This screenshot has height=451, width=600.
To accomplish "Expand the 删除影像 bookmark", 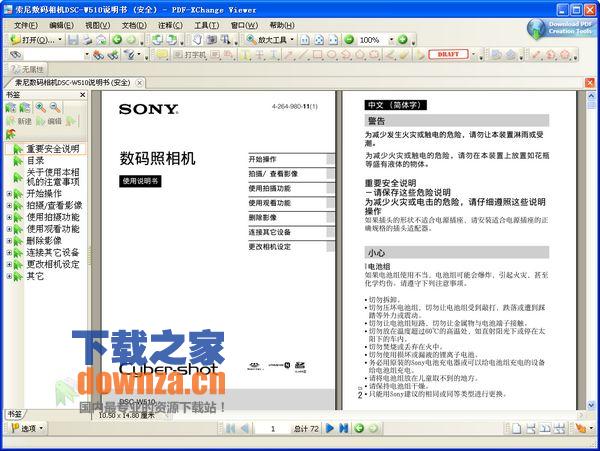I will point(9,241).
